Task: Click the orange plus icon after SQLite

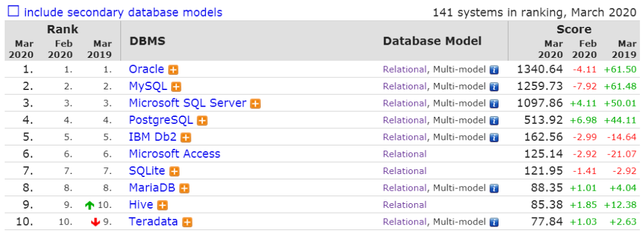Action: 175,172
